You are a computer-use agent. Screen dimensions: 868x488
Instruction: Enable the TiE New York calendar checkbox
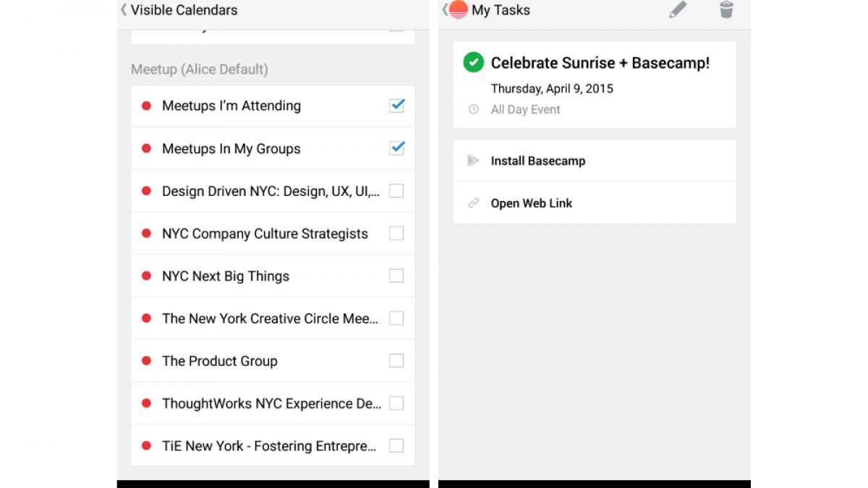click(396, 446)
